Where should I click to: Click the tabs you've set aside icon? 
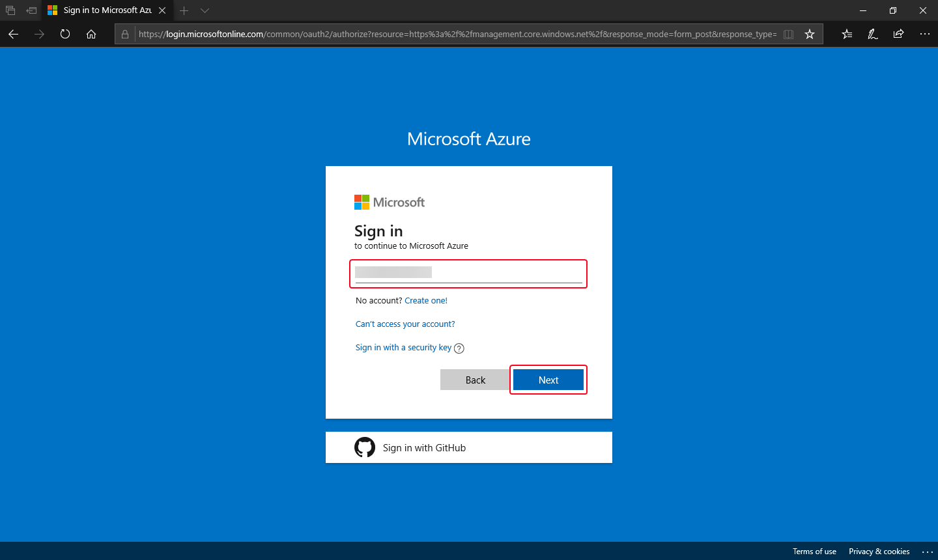tap(10, 10)
